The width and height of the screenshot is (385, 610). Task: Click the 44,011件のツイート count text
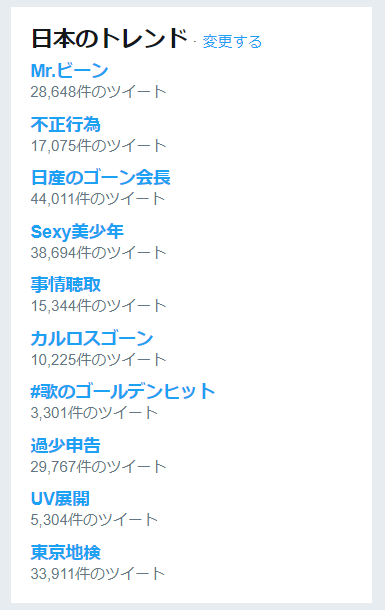click(98, 199)
